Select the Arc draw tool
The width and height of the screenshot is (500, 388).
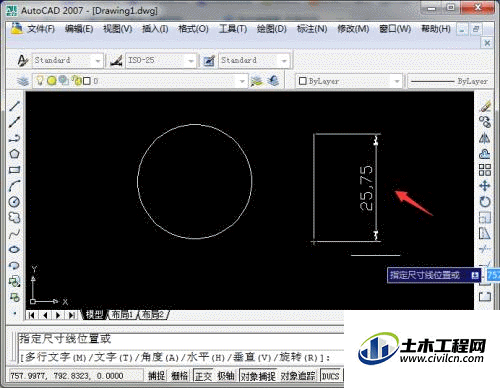[14, 186]
